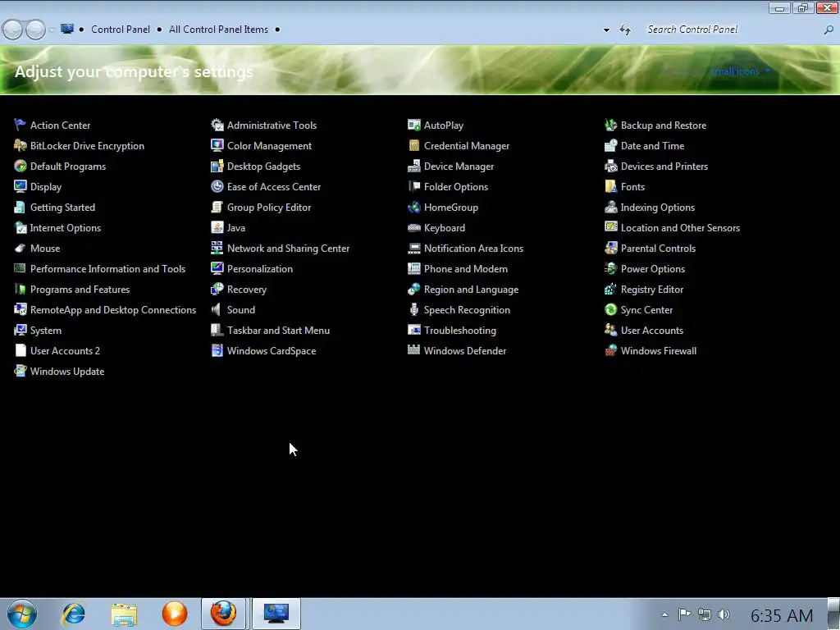Click the Power Options icon
The height and width of the screenshot is (630, 840).
coord(610,268)
